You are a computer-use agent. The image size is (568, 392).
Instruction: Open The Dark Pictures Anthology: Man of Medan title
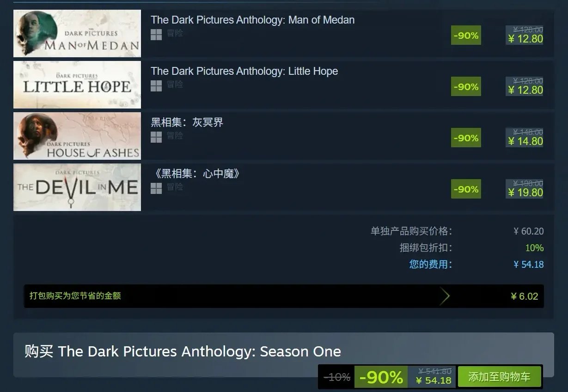coord(253,20)
